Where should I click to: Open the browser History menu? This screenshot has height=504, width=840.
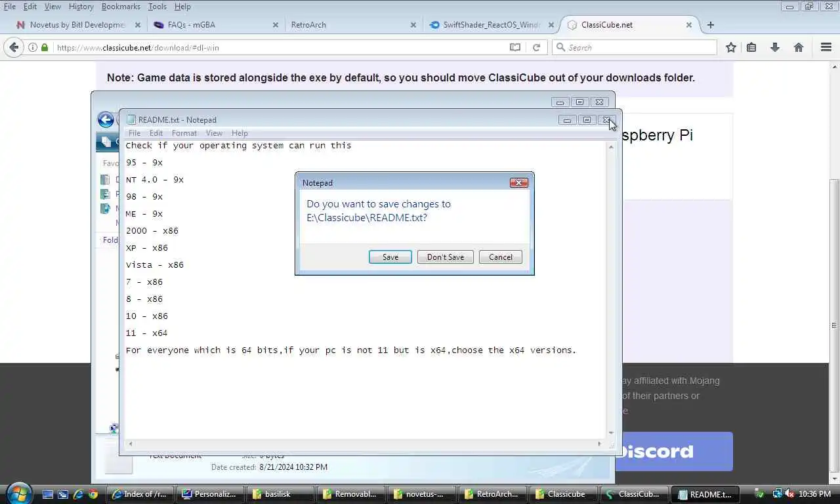(x=81, y=7)
